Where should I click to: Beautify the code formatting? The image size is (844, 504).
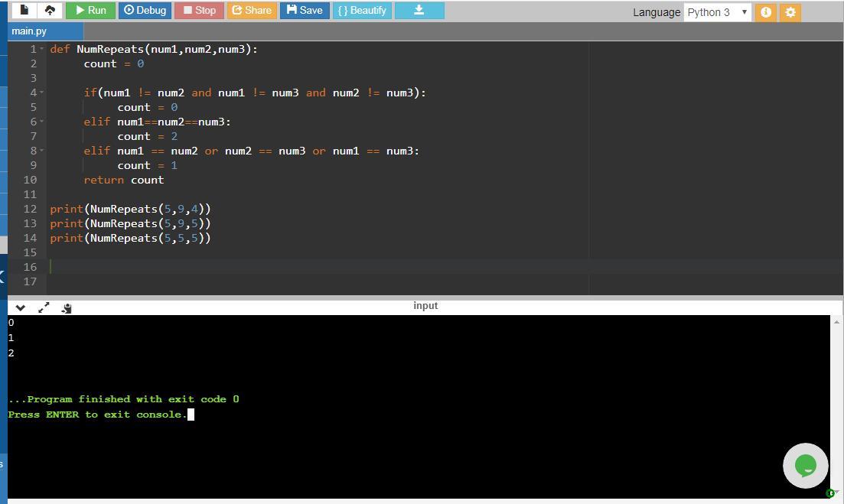(x=362, y=10)
